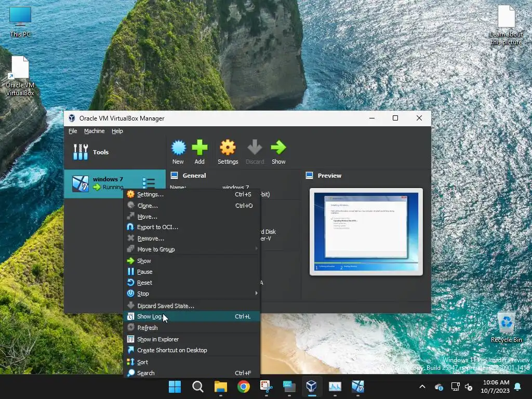Click the taskbar Search magnifier

pyautogui.click(x=198, y=387)
